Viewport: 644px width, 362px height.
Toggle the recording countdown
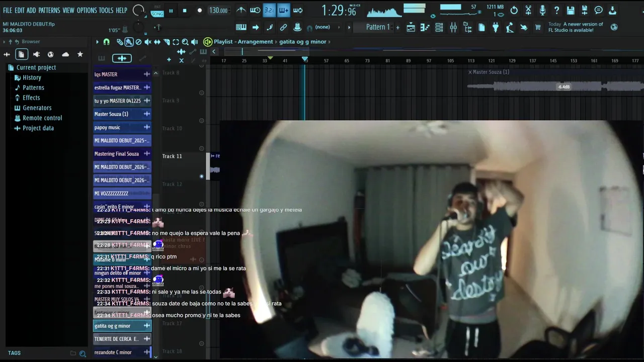[x=269, y=10]
